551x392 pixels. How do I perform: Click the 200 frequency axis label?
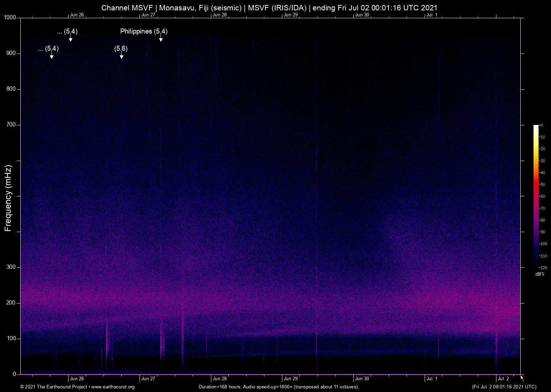pos(11,303)
